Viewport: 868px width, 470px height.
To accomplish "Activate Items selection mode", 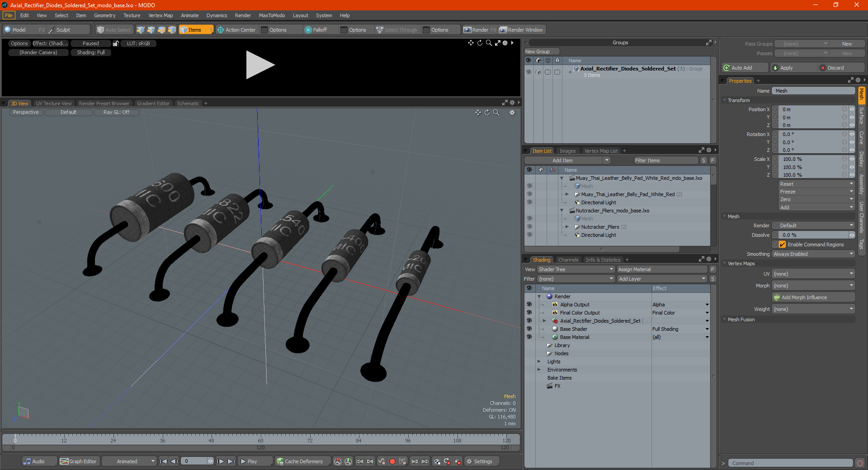I will click(196, 30).
